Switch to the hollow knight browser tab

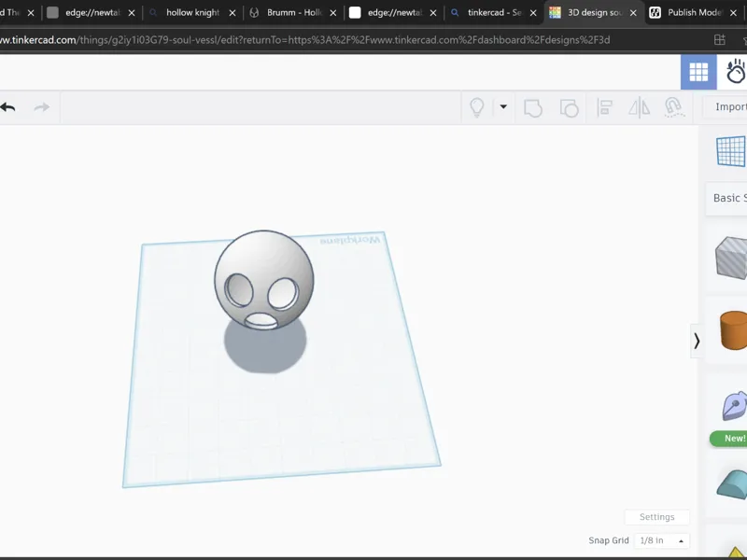coord(192,12)
